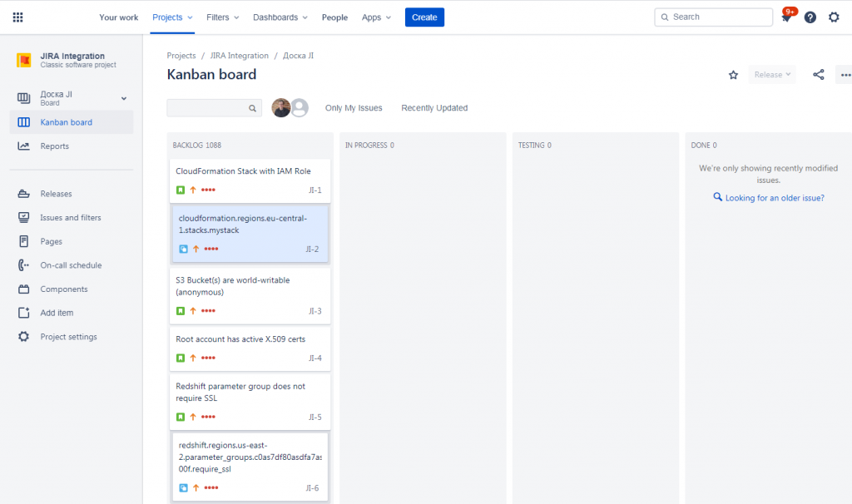The image size is (852, 504).
Task: Click the JIRA Integration breadcrumb link
Action: pyautogui.click(x=239, y=56)
